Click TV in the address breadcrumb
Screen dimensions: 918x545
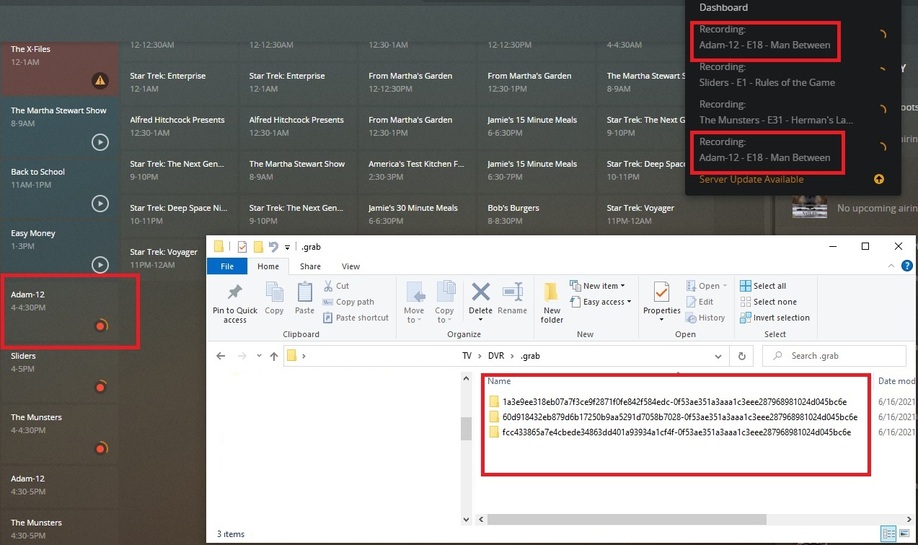(467, 356)
